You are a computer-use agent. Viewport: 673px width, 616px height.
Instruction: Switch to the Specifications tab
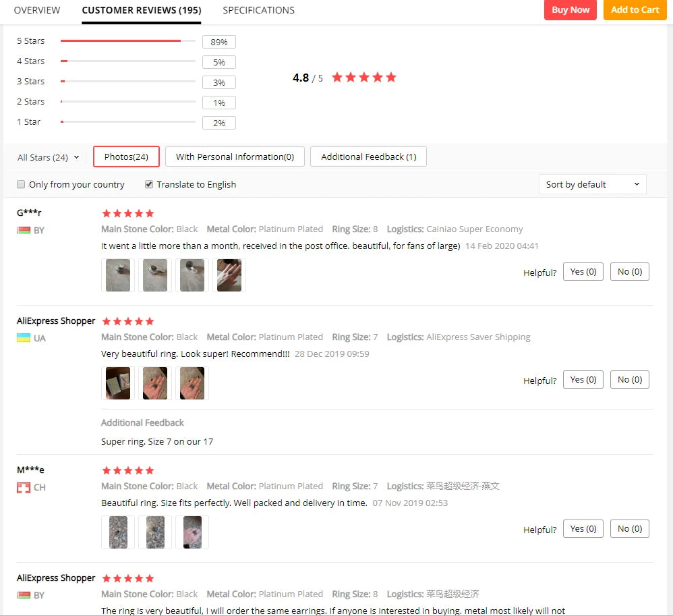(258, 10)
